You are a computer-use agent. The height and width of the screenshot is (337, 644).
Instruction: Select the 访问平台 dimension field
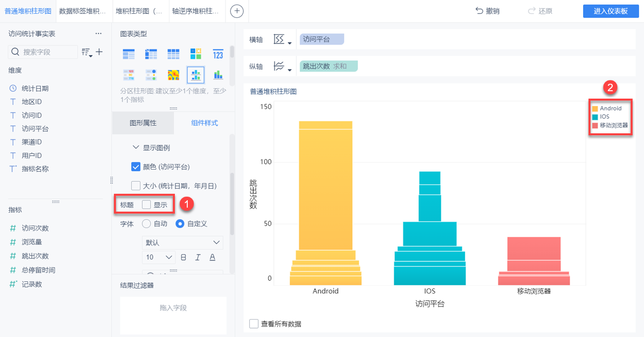(35, 128)
